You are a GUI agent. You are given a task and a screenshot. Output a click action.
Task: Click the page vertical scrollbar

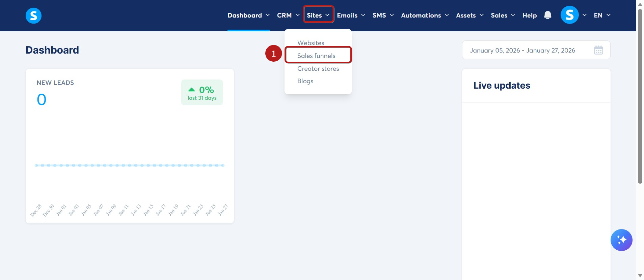click(x=640, y=96)
